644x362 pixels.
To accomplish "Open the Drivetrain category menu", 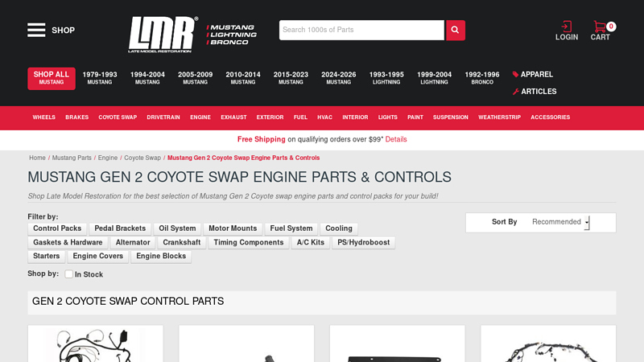I will 163,117.
